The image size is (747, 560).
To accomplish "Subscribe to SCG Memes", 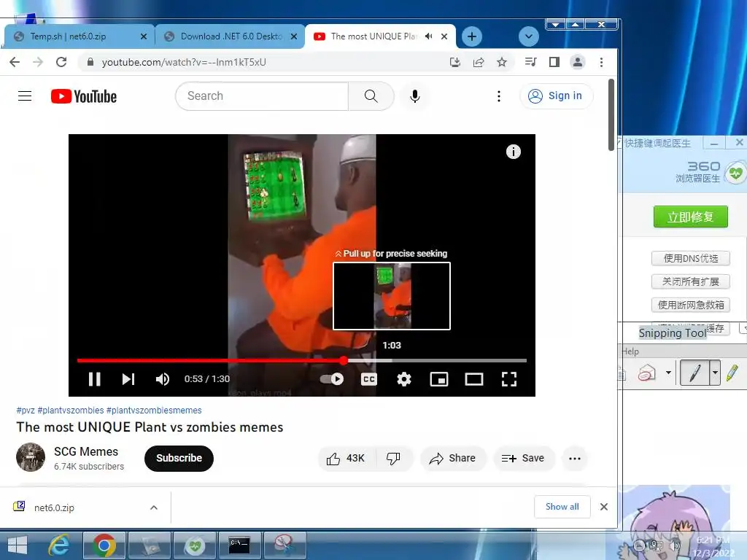I will click(179, 458).
